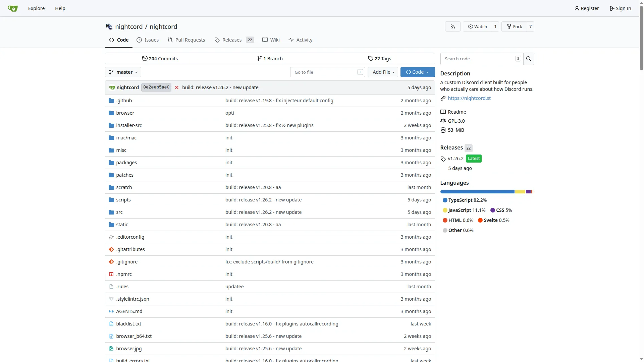Screen dimensions: 644x362
Task: Click the .editorconfig file icon
Action: pos(111,237)
